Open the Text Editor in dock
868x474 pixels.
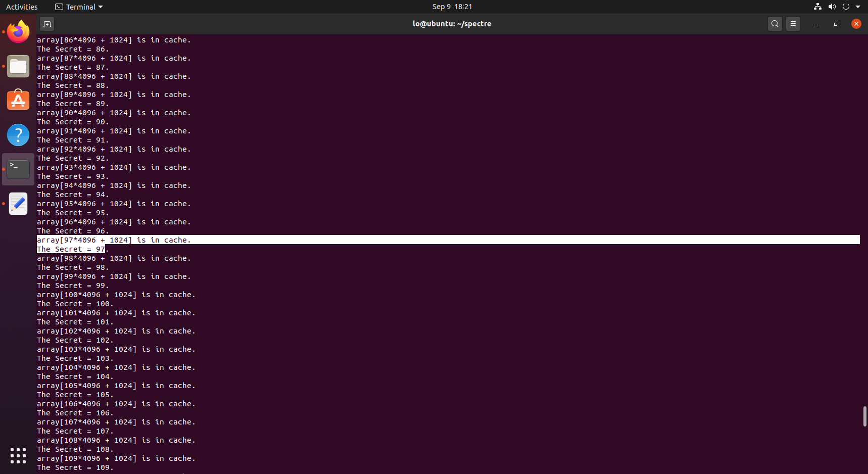(18, 204)
